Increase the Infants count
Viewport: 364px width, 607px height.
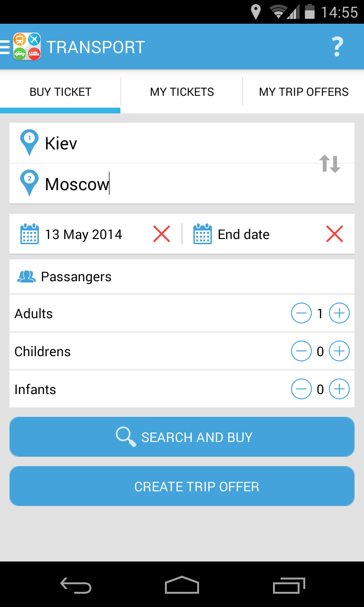pyautogui.click(x=339, y=389)
